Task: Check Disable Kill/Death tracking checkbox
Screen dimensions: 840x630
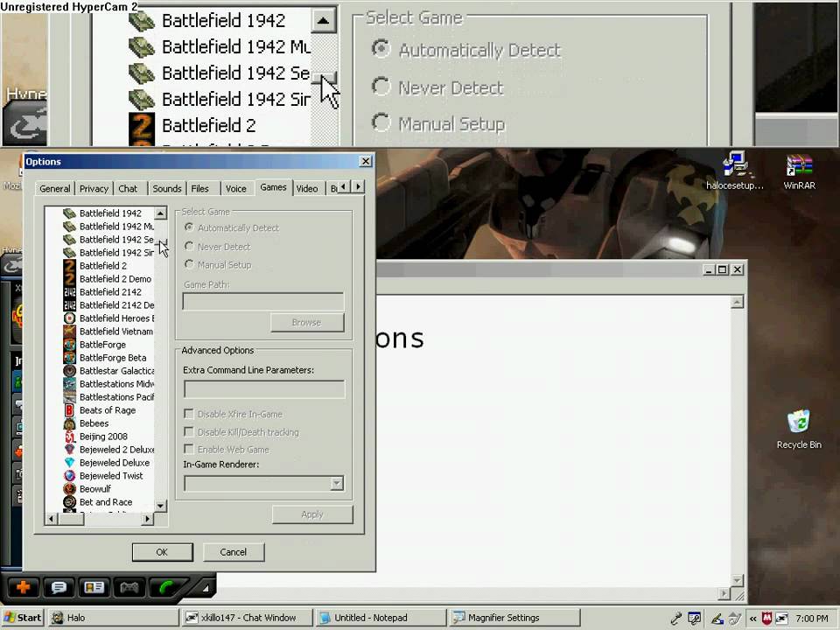Action: click(x=189, y=431)
